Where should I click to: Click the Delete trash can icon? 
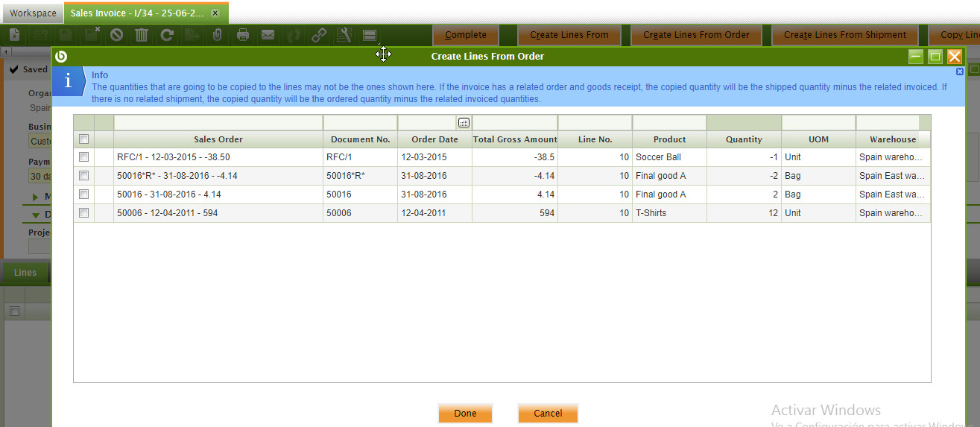(142, 35)
